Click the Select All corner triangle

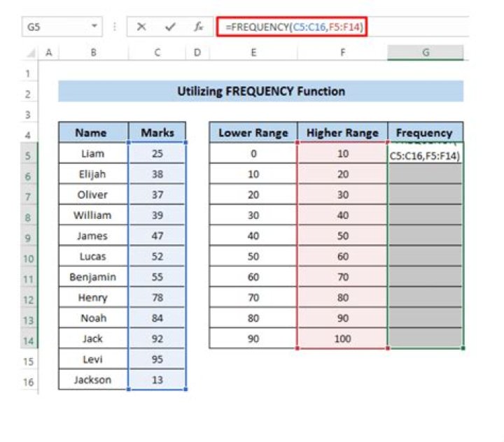coord(29,53)
